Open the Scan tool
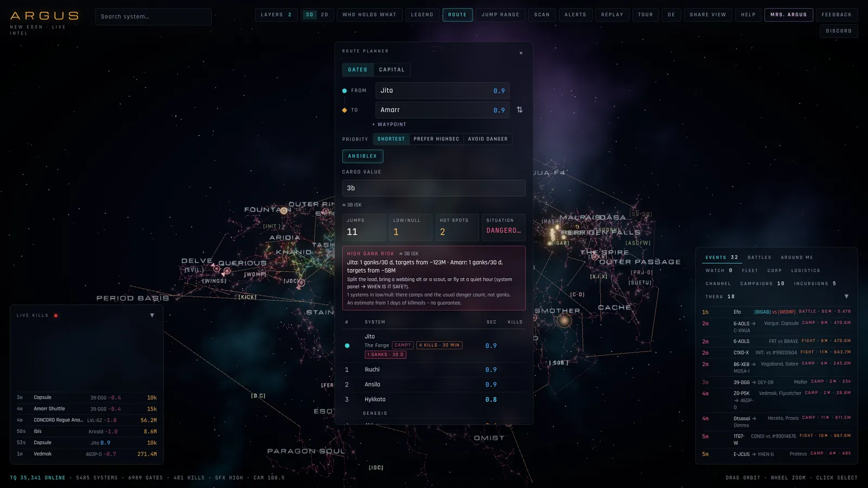 (542, 15)
